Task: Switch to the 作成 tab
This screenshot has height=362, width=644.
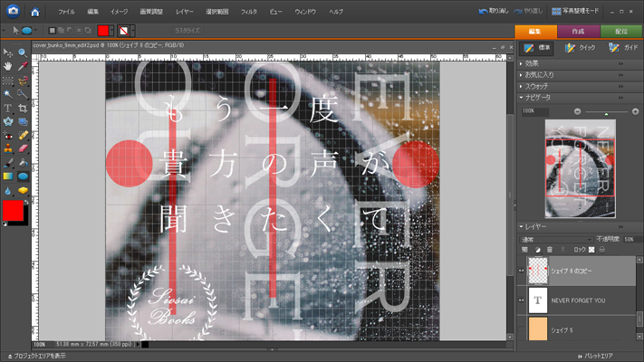Action: [578, 31]
